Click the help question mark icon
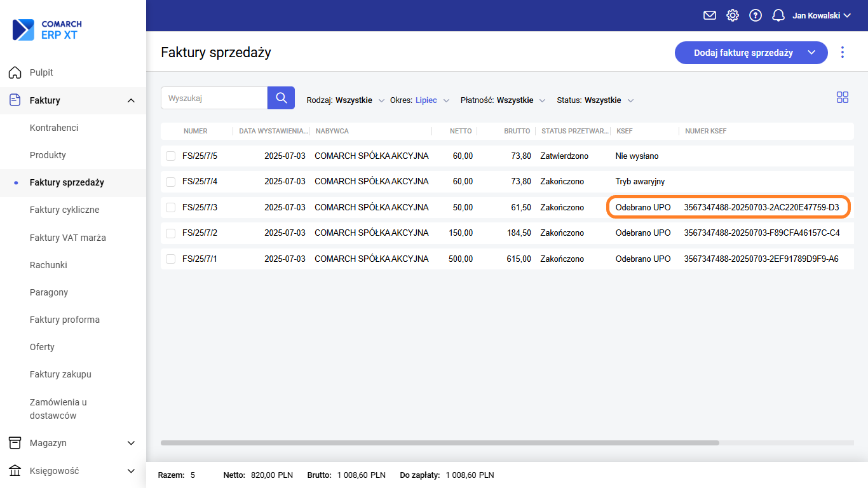 [x=756, y=15]
